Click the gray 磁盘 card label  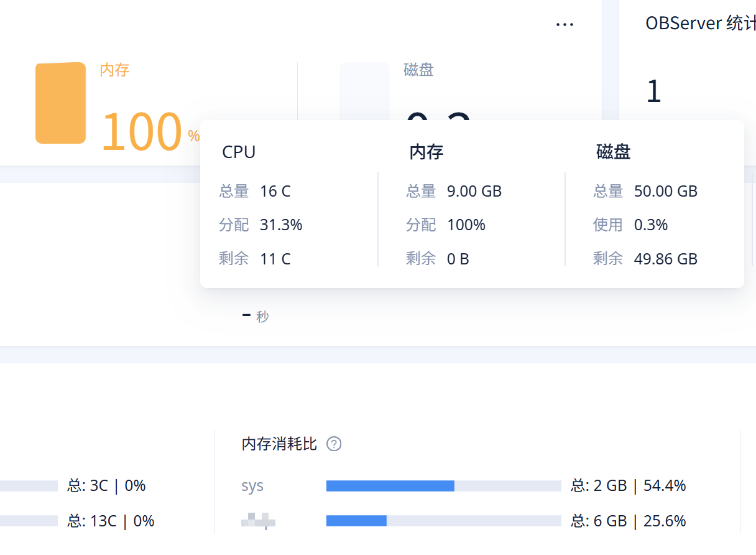(418, 70)
